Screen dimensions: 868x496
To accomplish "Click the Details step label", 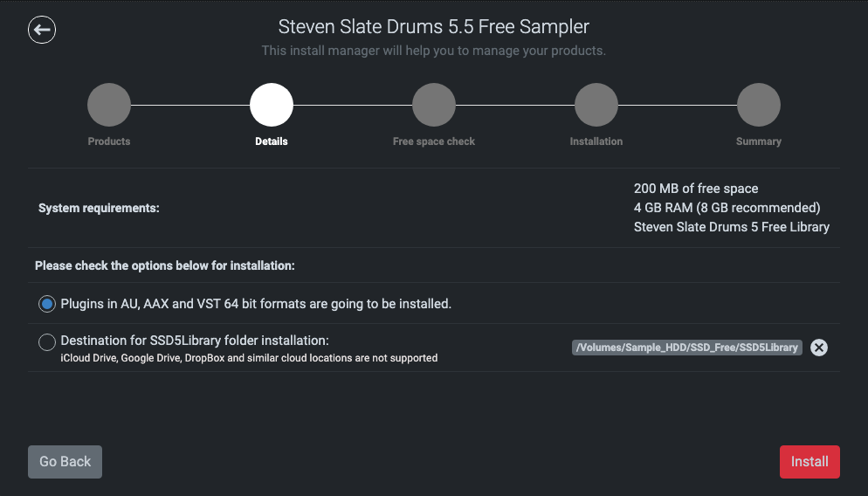I will pyautogui.click(x=272, y=141).
